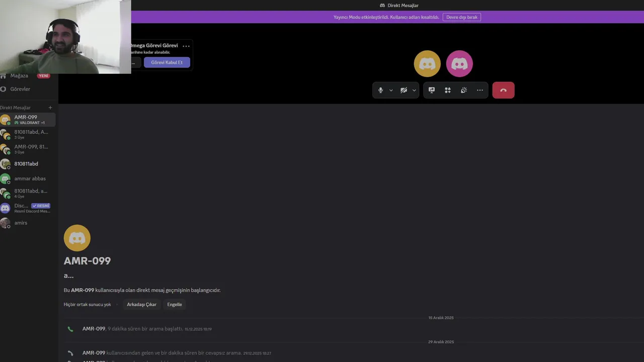The width and height of the screenshot is (644, 362).
Task: Block the user with Engelle button
Action: [x=175, y=304]
